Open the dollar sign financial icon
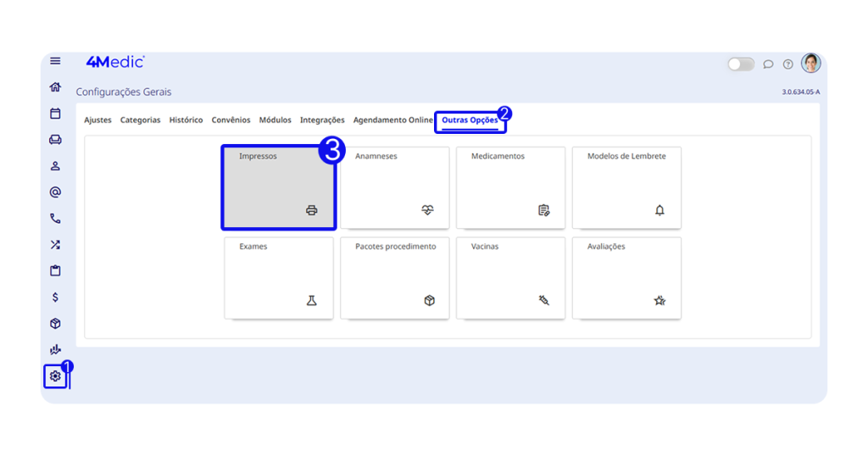The image size is (868, 456). [55, 298]
